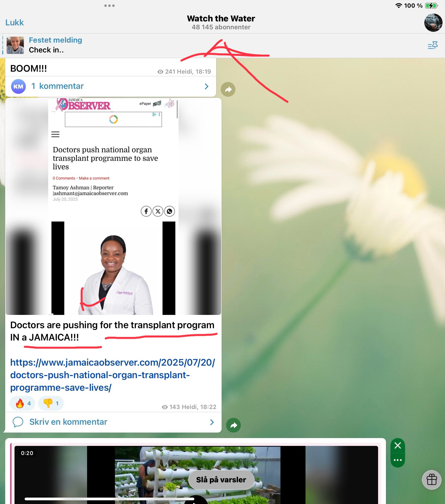Viewport: 445px width, 504px height.
Task: Open the gift icon button
Action: [431, 480]
